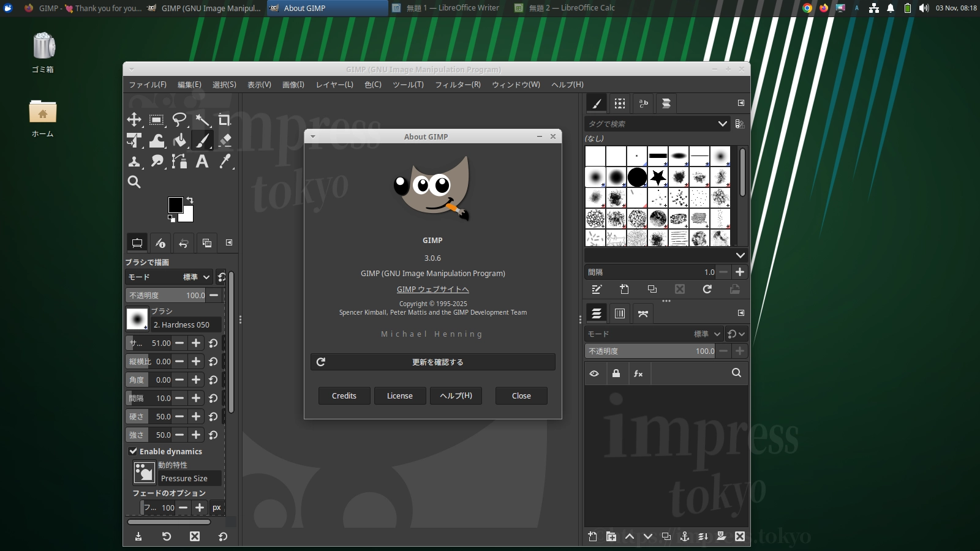980x551 pixels.
Task: Select the Color Picker eyedropper tool
Action: (x=225, y=161)
